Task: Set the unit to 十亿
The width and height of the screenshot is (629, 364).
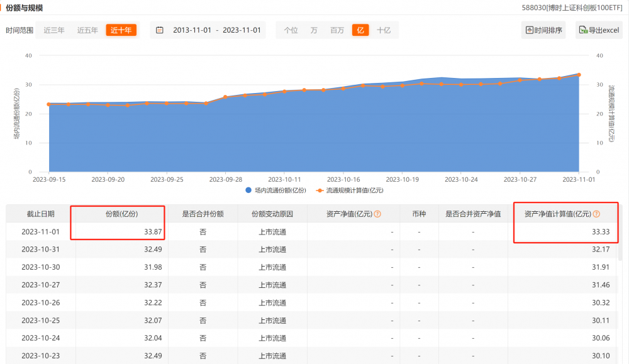Action: 383,30
